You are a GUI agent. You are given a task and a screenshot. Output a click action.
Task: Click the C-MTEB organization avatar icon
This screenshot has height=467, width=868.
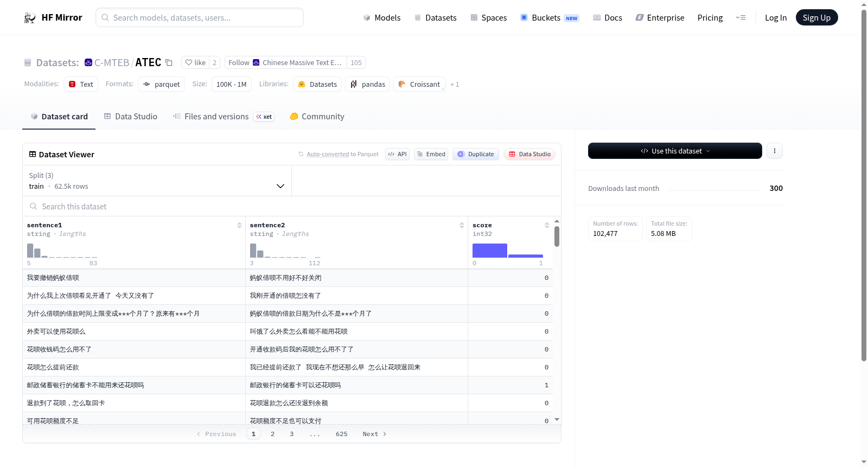[88, 62]
